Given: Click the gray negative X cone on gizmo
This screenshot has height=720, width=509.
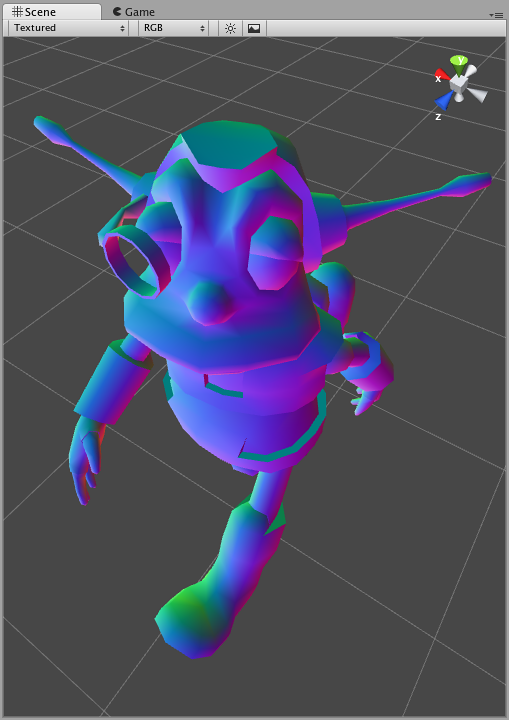Looking at the screenshot, I should pos(477,94).
